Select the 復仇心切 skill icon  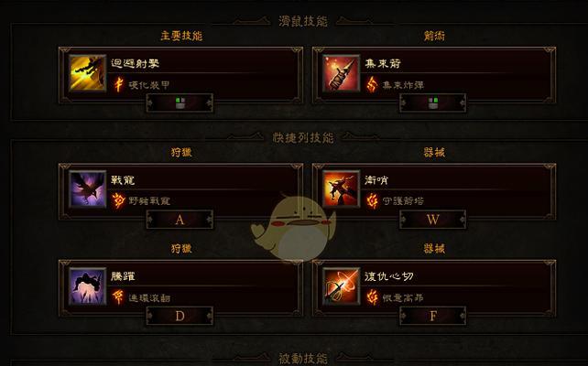(x=341, y=285)
